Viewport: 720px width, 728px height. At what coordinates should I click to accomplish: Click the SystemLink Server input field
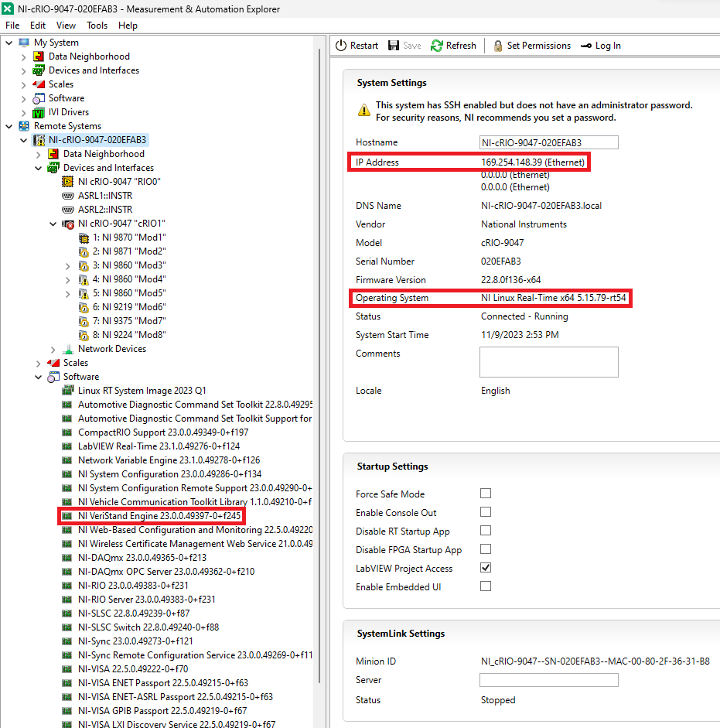549,680
